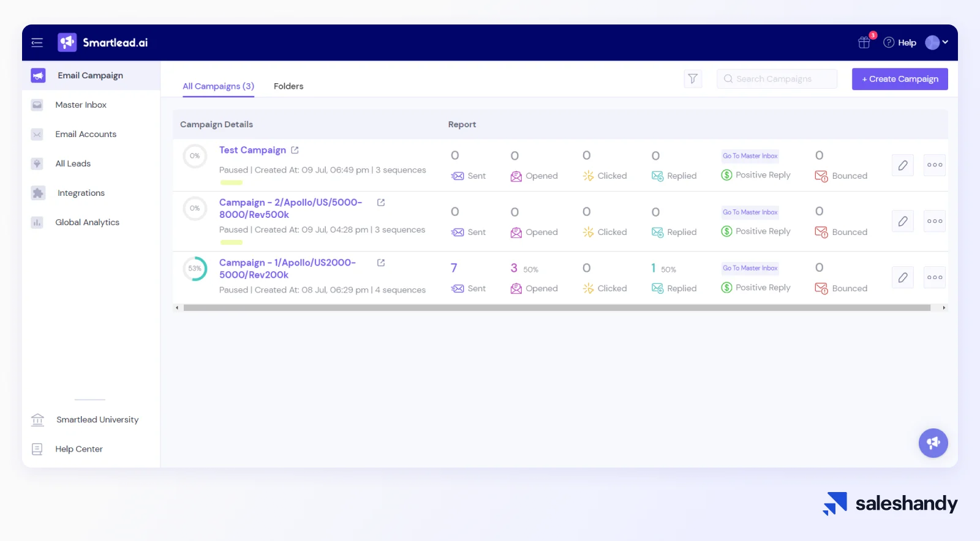
Task: Edit Test Campaign with pencil icon
Action: pos(903,165)
